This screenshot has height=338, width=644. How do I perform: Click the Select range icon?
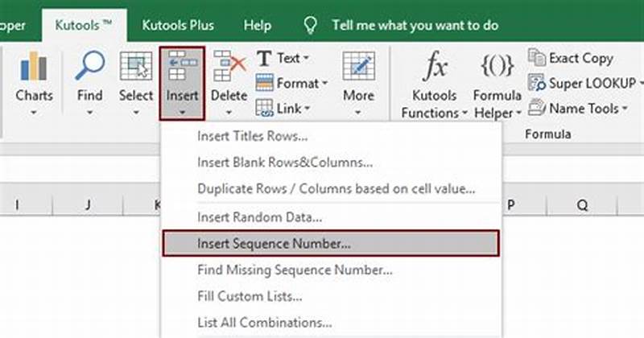click(135, 66)
